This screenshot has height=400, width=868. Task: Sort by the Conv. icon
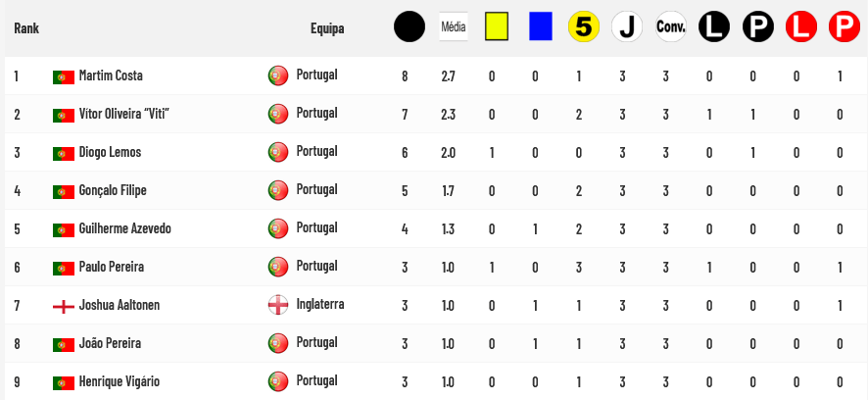(x=670, y=26)
